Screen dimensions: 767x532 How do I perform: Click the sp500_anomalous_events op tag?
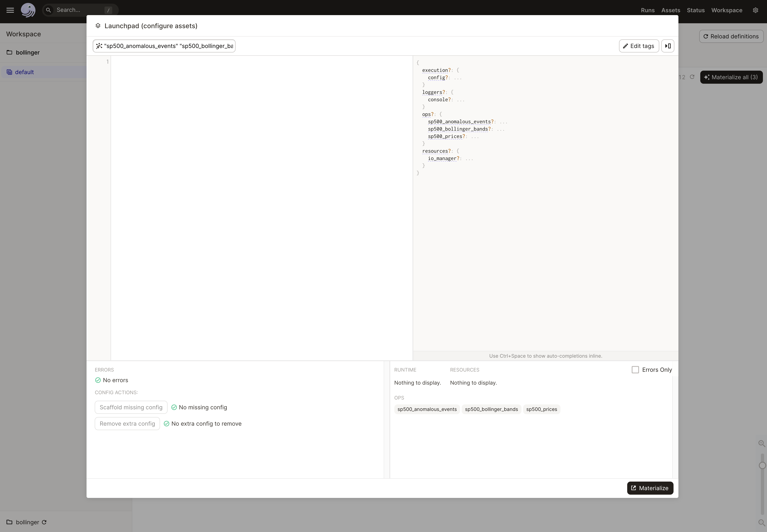click(427, 409)
